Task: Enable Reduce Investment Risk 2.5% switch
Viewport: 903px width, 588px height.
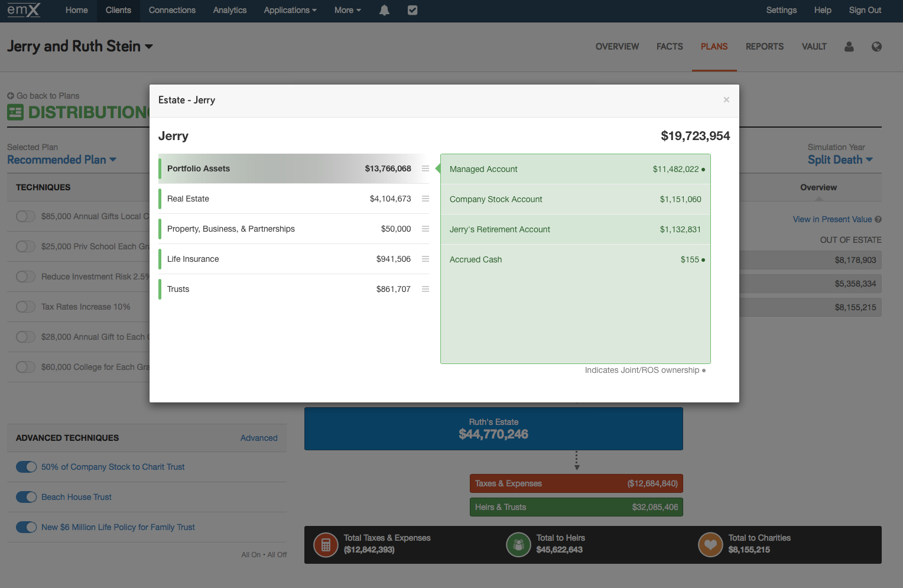Action: pos(26,277)
